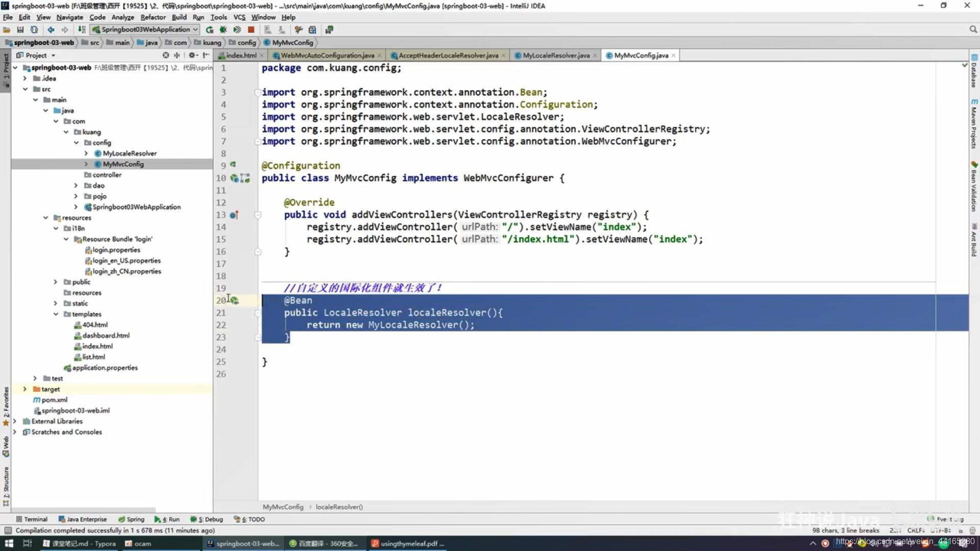Toggle the tool window bars corner icon
The height and width of the screenshot is (551, 980).
point(7,531)
